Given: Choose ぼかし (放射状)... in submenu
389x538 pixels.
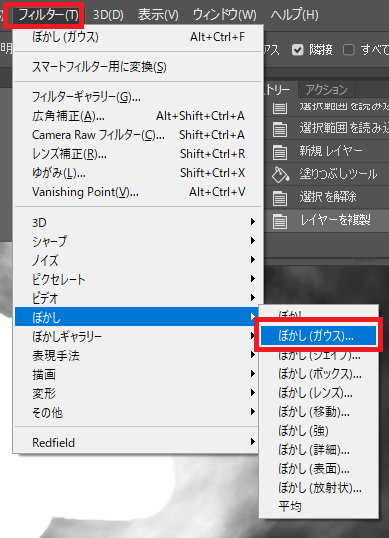Looking at the screenshot, I should (319, 487).
